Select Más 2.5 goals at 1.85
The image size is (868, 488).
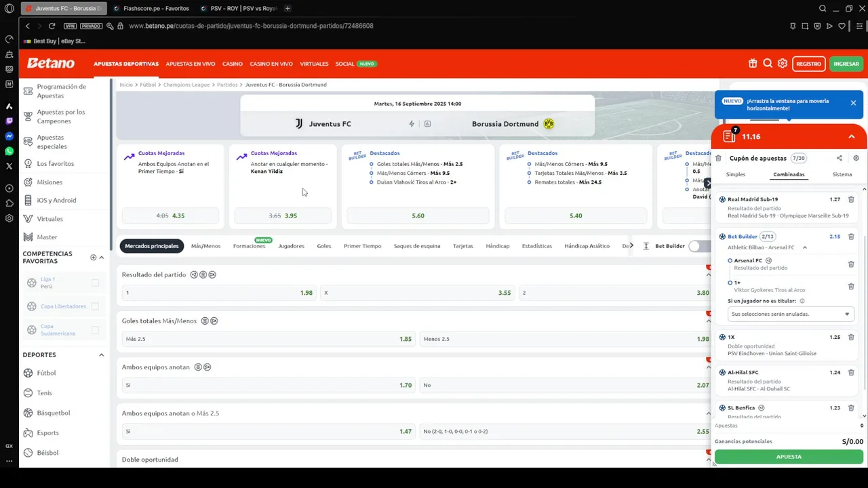269,339
